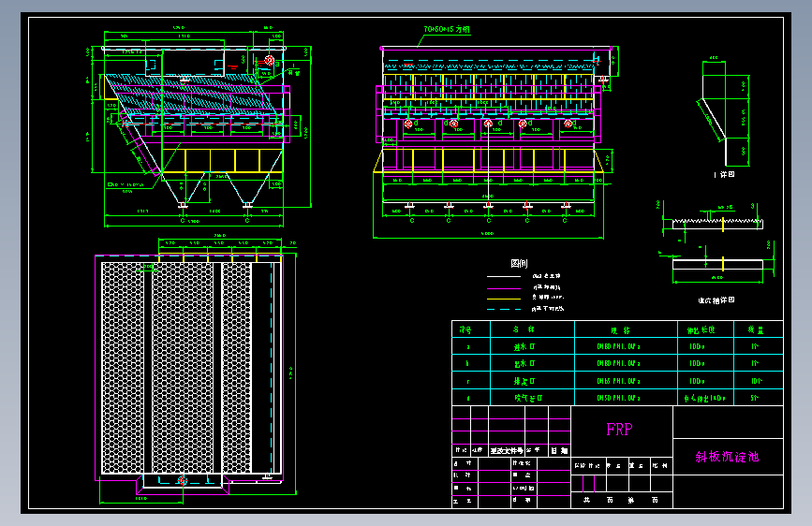Select the 名称 column header in table
This screenshot has height=526, width=812.
click(523, 329)
